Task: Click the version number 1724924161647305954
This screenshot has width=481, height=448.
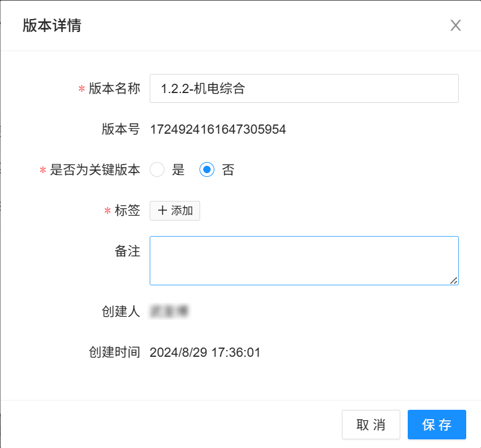Action: (x=218, y=129)
